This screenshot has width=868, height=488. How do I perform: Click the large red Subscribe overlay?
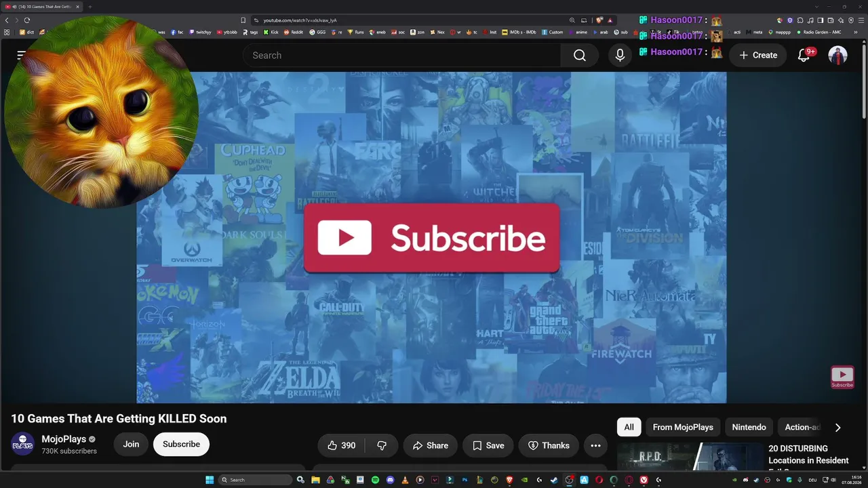[432, 238]
